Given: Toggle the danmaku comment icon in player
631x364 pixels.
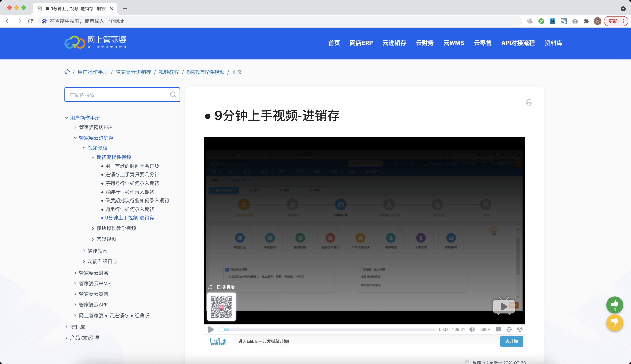Looking at the screenshot, I should coord(498,329).
